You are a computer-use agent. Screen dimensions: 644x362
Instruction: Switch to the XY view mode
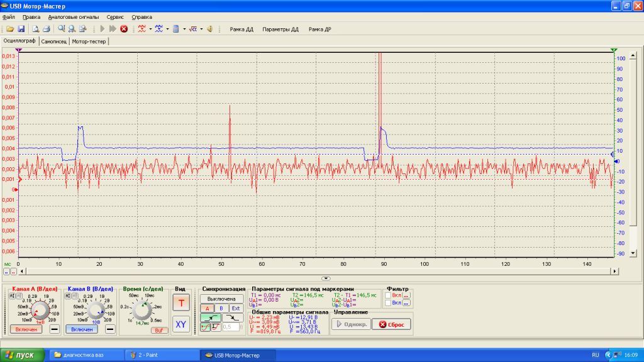tap(180, 324)
